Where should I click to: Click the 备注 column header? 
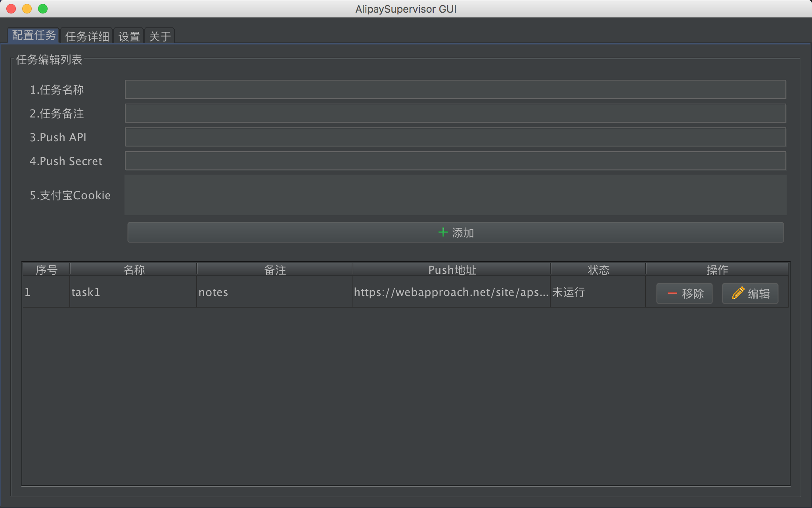click(x=275, y=270)
